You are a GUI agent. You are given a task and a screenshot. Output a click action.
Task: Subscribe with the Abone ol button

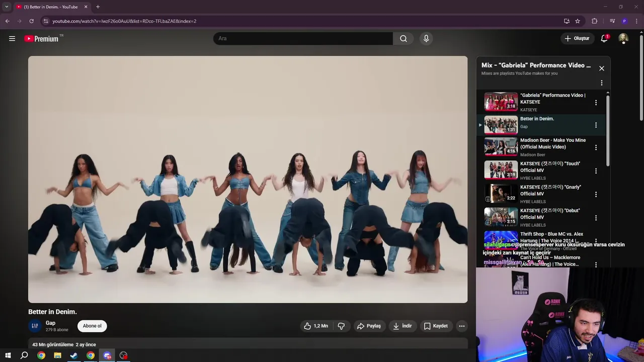[x=92, y=326]
